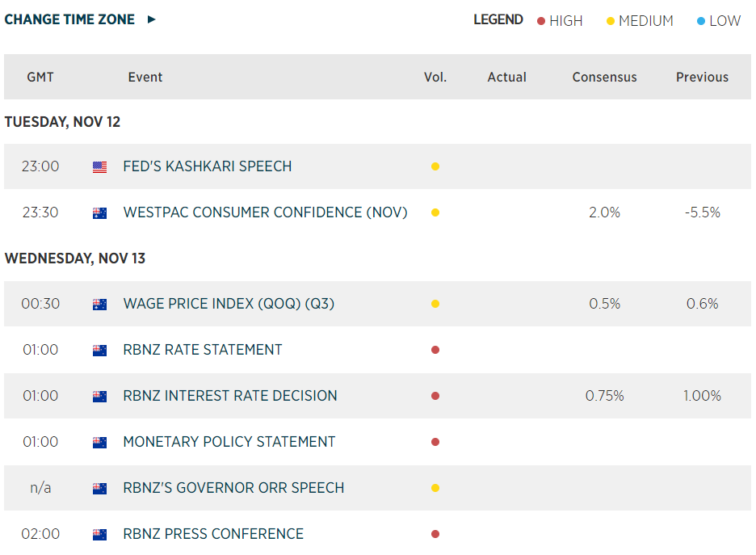Screen dimensions: 756x555
Task: Open the Fed's Kashkari Speech event
Action: pos(207,166)
